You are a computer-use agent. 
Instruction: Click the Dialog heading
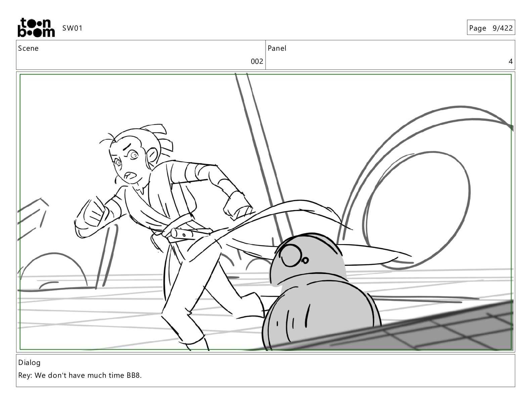click(29, 363)
